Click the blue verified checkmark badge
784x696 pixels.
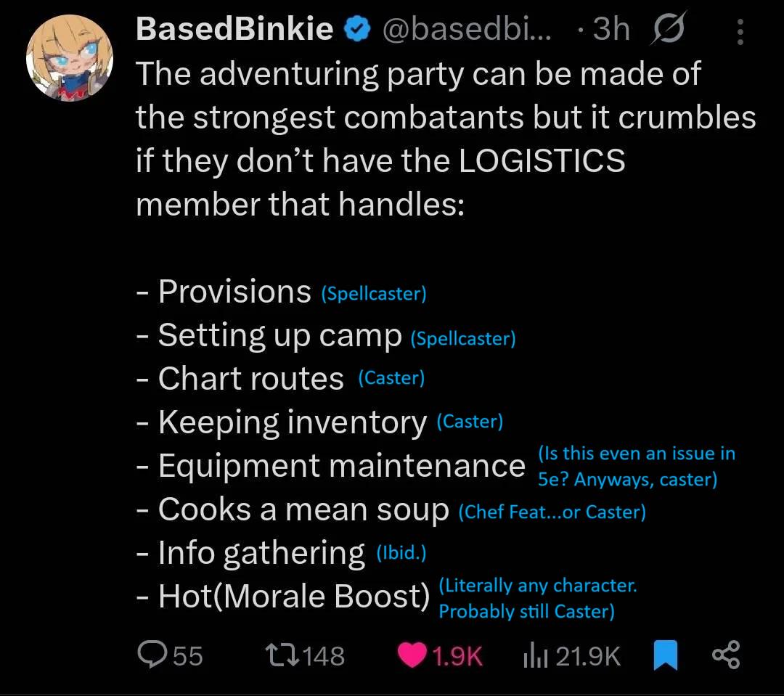(354, 29)
